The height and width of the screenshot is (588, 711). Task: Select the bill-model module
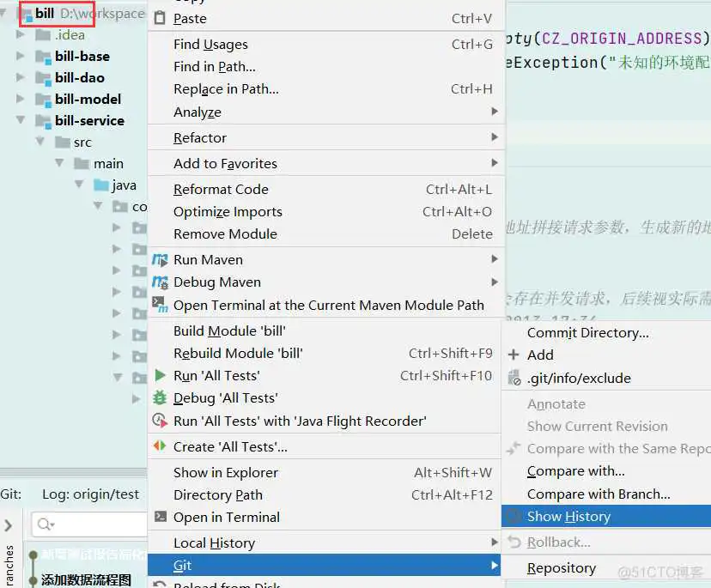point(88,99)
